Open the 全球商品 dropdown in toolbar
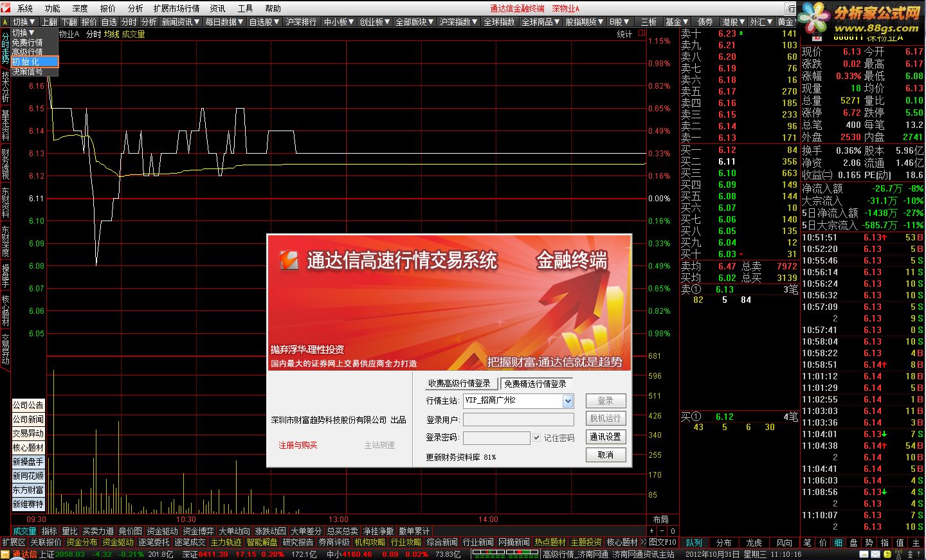926x560 pixels. [x=540, y=22]
